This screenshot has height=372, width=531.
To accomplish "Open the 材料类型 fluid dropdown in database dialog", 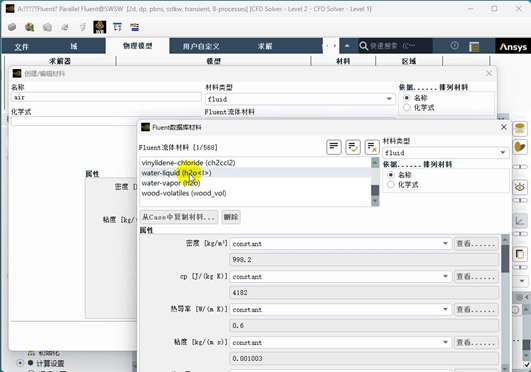I will click(446, 153).
